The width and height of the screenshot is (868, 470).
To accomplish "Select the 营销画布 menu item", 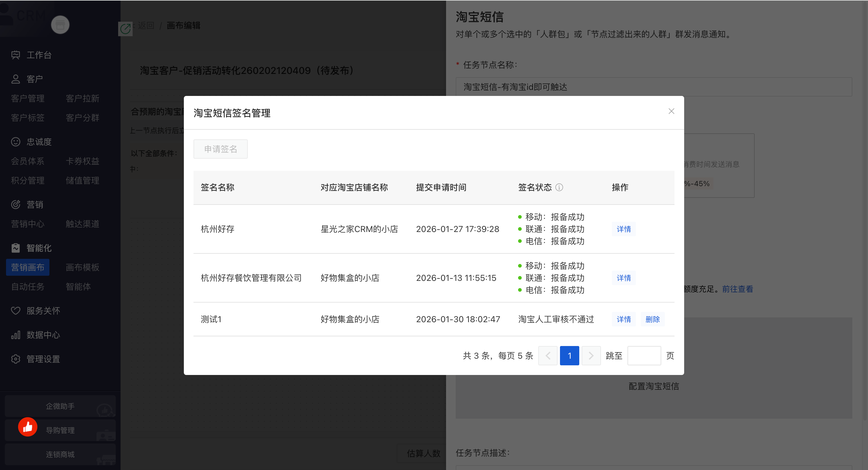I will click(28, 267).
